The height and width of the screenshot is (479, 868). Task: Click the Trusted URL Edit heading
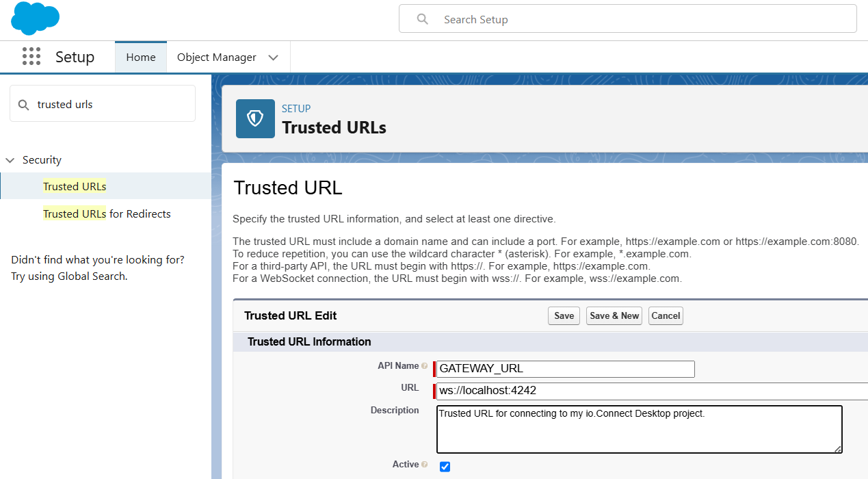click(x=291, y=315)
